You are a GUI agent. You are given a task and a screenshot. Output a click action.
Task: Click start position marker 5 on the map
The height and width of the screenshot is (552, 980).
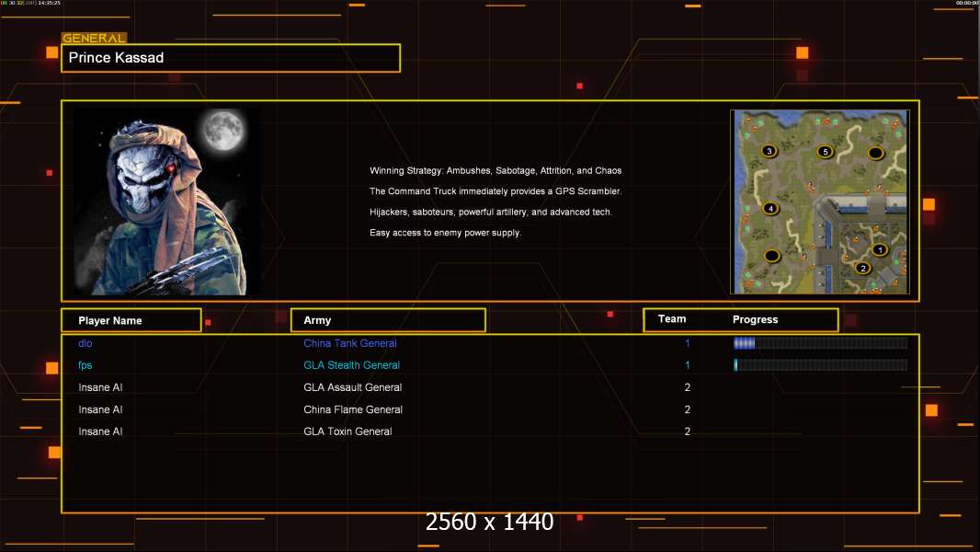[825, 151]
